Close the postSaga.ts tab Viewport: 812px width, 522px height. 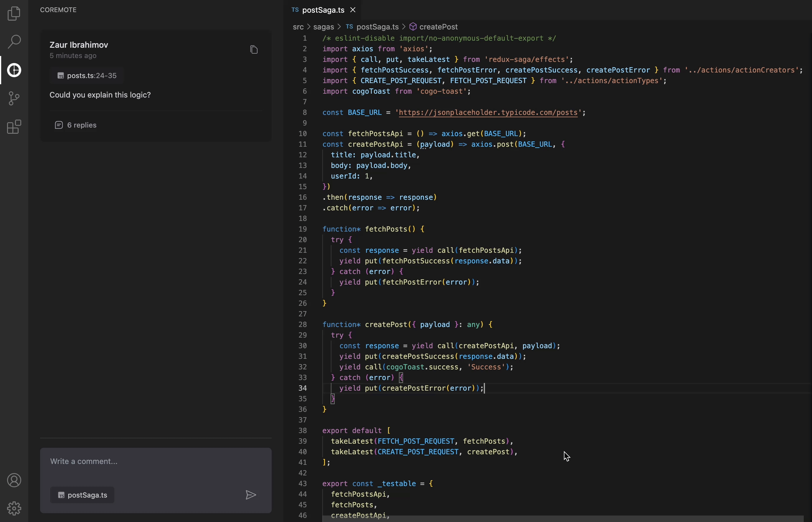point(353,10)
